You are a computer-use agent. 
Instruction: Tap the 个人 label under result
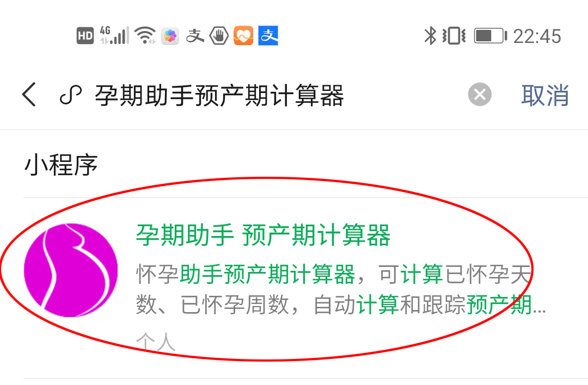tap(156, 341)
